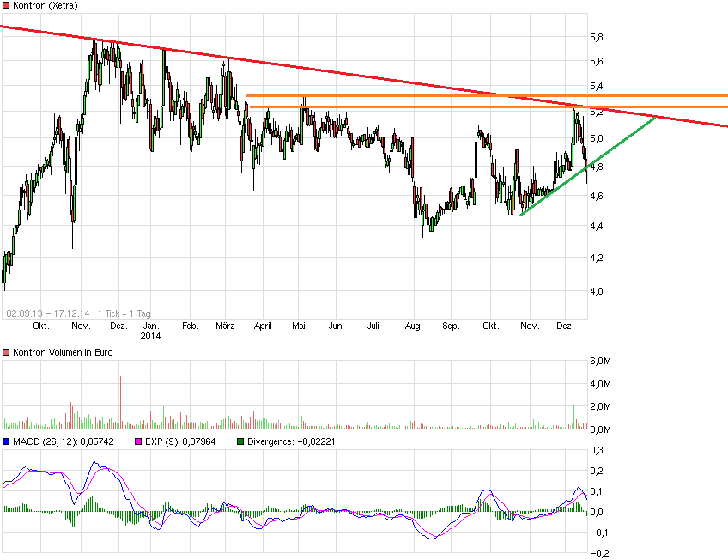Screen dimensions: 728x560
Task: Click the '2014' year label
Action: pyautogui.click(x=150, y=336)
